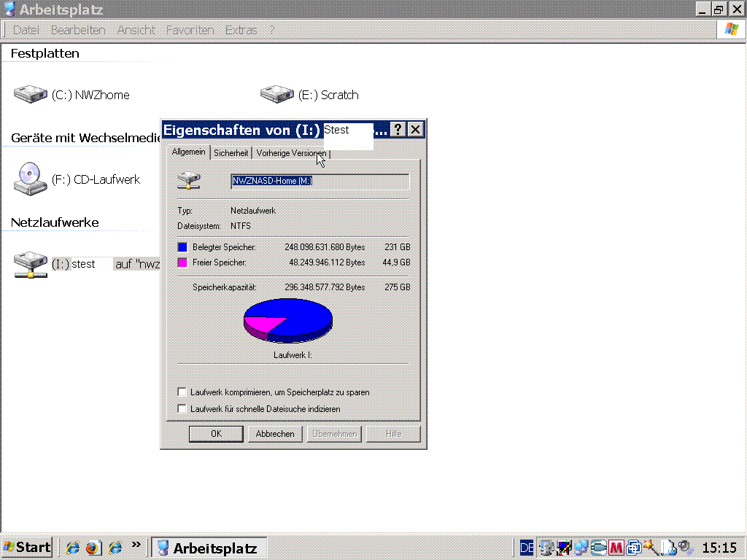Click the blue Belegter Speicher color square
The width and height of the screenshot is (747, 560).
(x=182, y=247)
